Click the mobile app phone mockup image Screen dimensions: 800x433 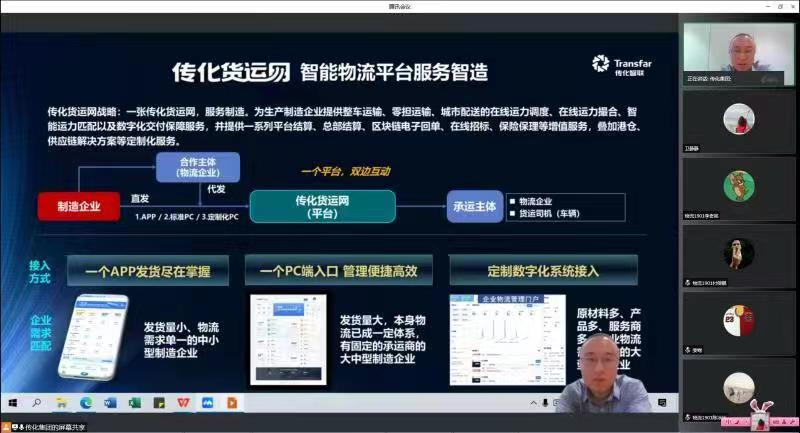point(94,337)
